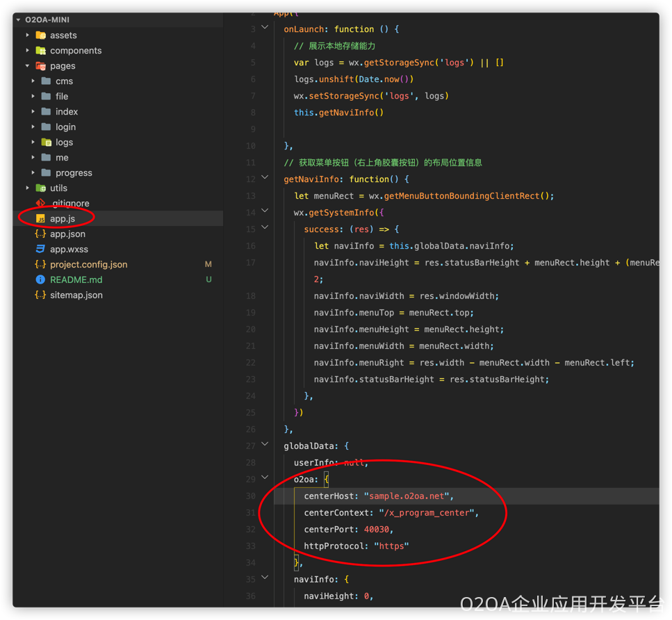
Task: Click the README.md info icon
Action: (x=40, y=279)
